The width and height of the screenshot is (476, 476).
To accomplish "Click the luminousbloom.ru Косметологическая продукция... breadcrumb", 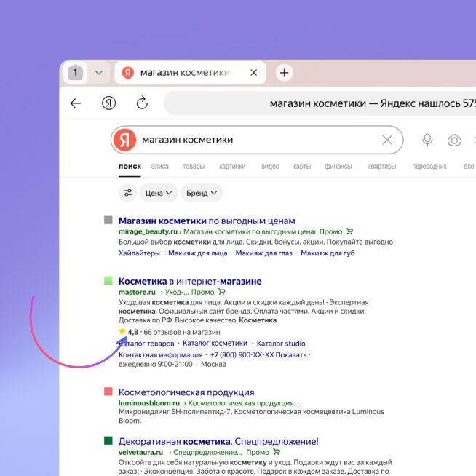I will (x=244, y=403).
